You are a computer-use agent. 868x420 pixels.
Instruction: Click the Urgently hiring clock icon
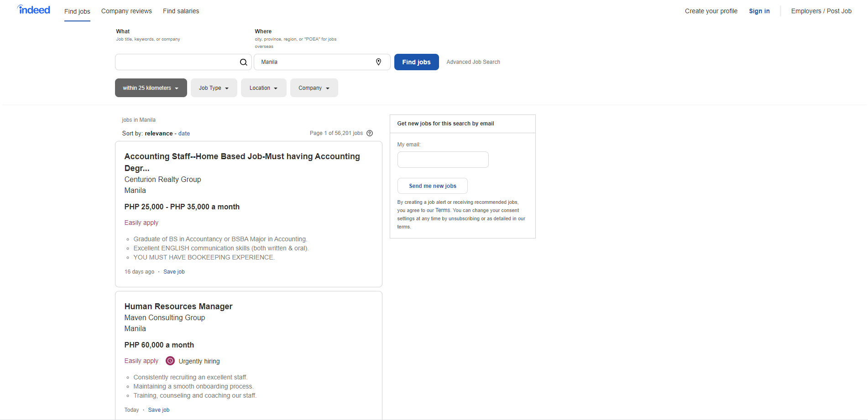[170, 361]
